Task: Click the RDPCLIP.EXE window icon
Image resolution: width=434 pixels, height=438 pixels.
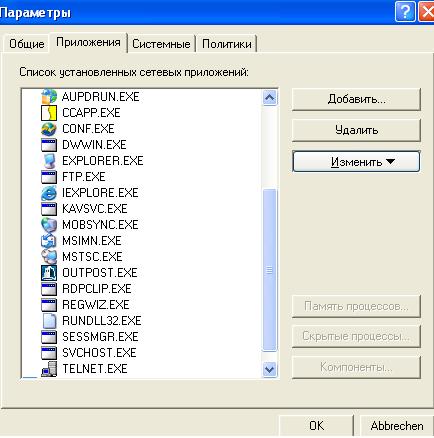Action: tap(49, 289)
